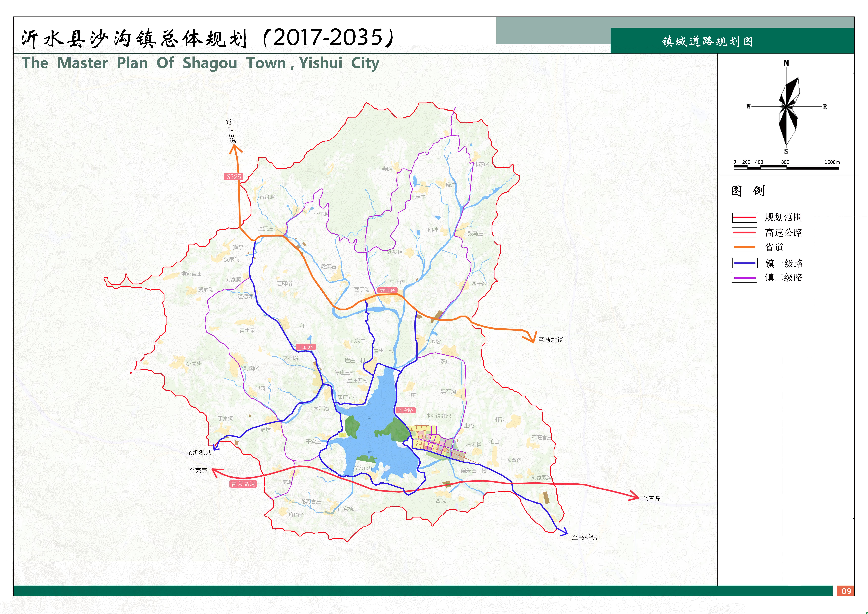
Task: Click the 寺峪 village label
Action: pos(387,169)
